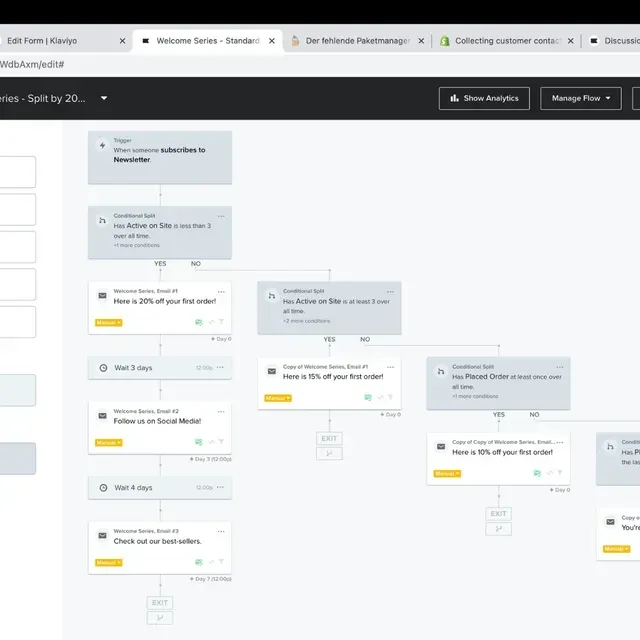Close the Edit Form | Klaviyo tab
The height and width of the screenshot is (640, 640).
tap(122, 41)
